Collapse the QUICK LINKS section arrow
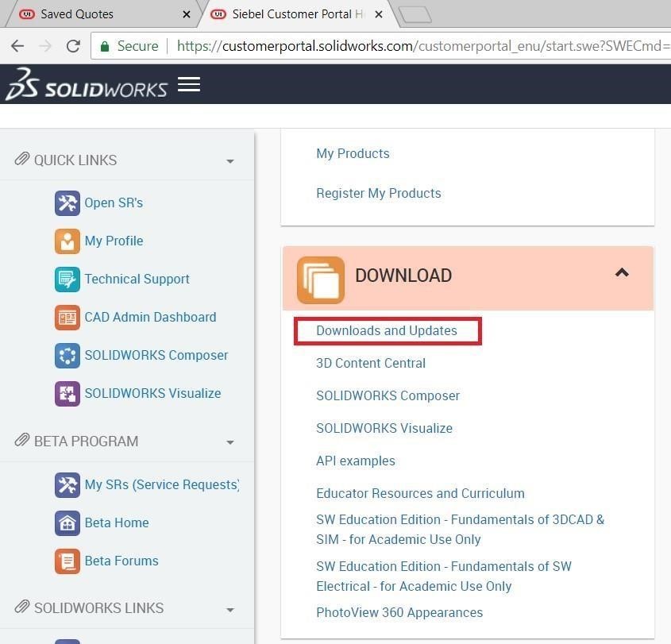671x644 pixels. point(230,161)
